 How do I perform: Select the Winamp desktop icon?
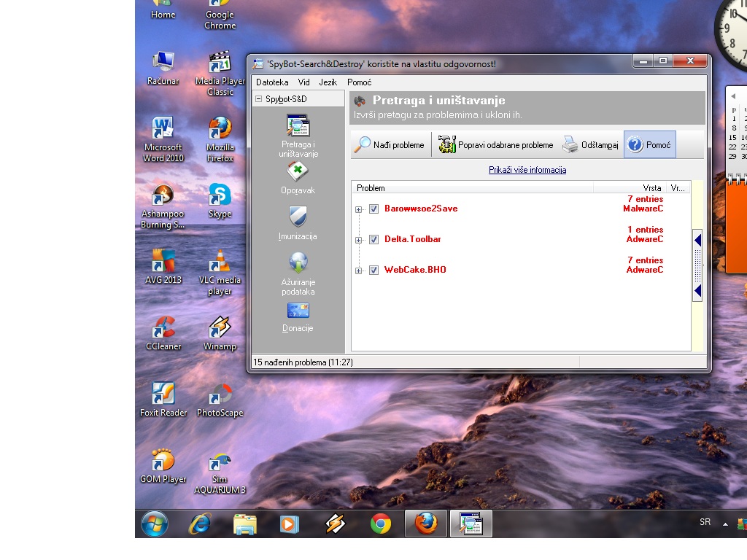(220, 333)
